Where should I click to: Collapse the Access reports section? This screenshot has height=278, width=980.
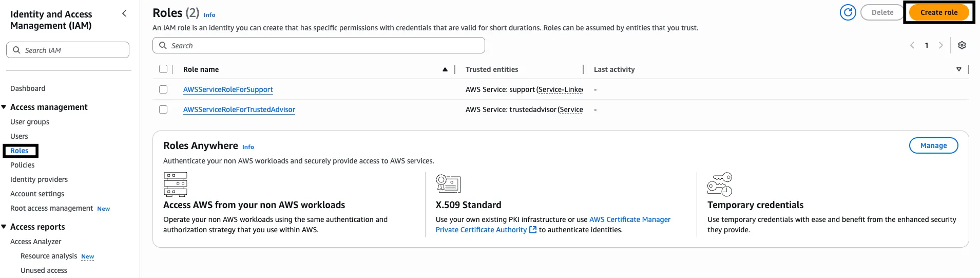(x=4, y=227)
